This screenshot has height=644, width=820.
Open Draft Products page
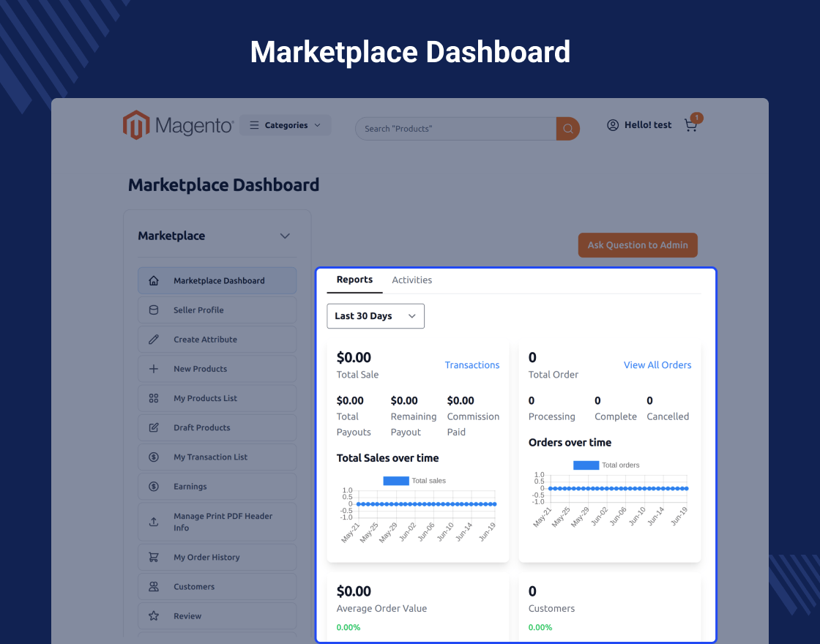[217, 427]
